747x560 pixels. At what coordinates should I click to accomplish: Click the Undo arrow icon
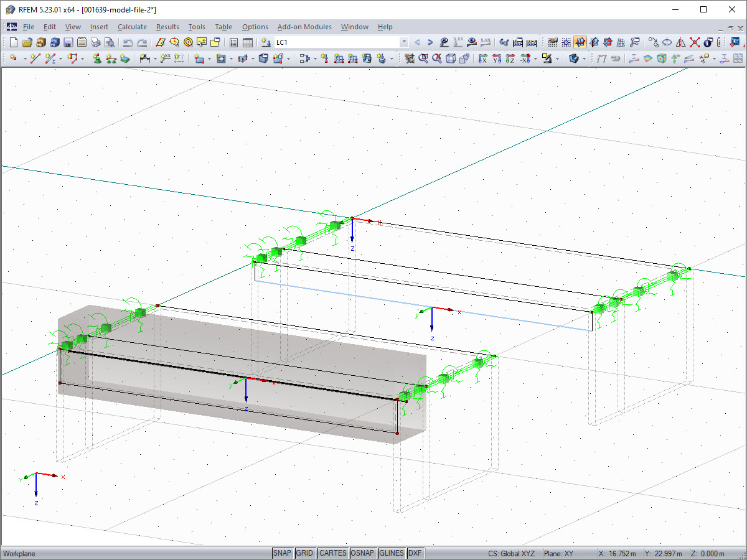click(x=128, y=43)
